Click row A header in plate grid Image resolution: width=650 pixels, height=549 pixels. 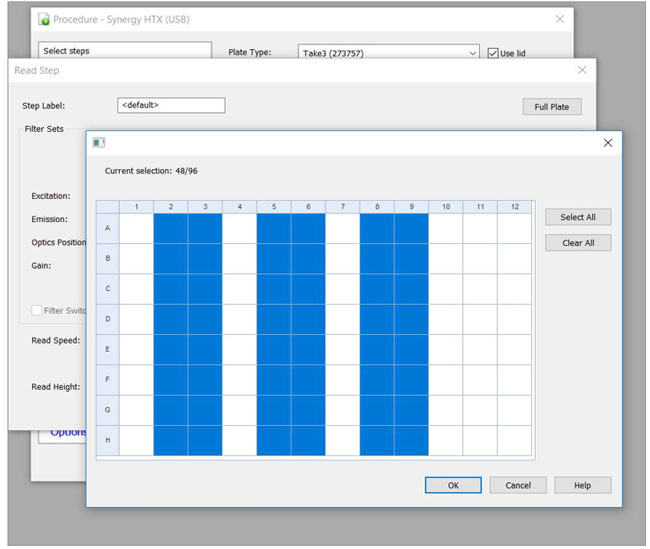[107, 228]
